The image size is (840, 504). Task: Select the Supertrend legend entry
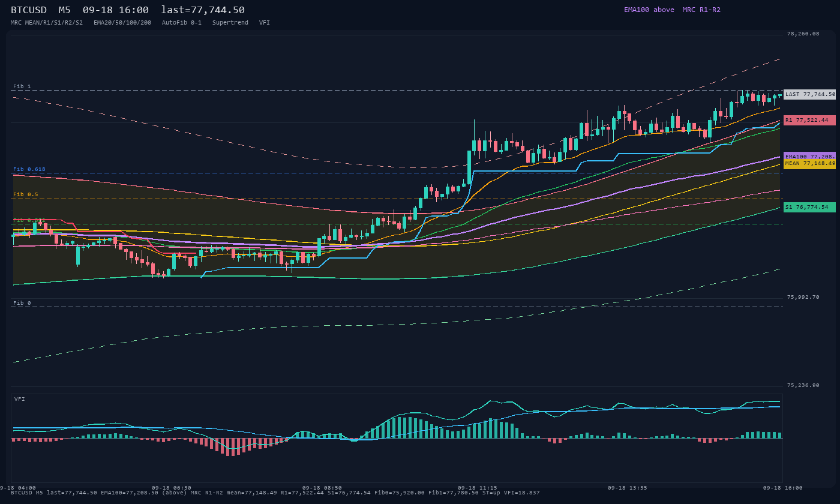pos(230,22)
